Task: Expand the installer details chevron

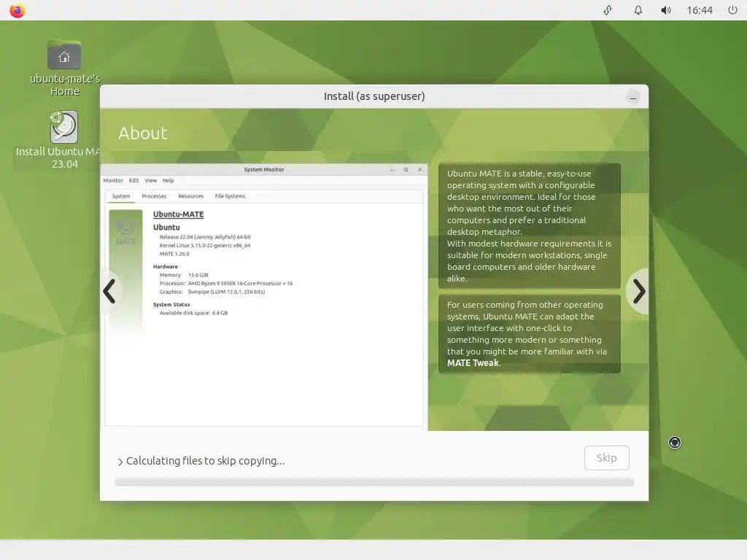Action: 120,462
